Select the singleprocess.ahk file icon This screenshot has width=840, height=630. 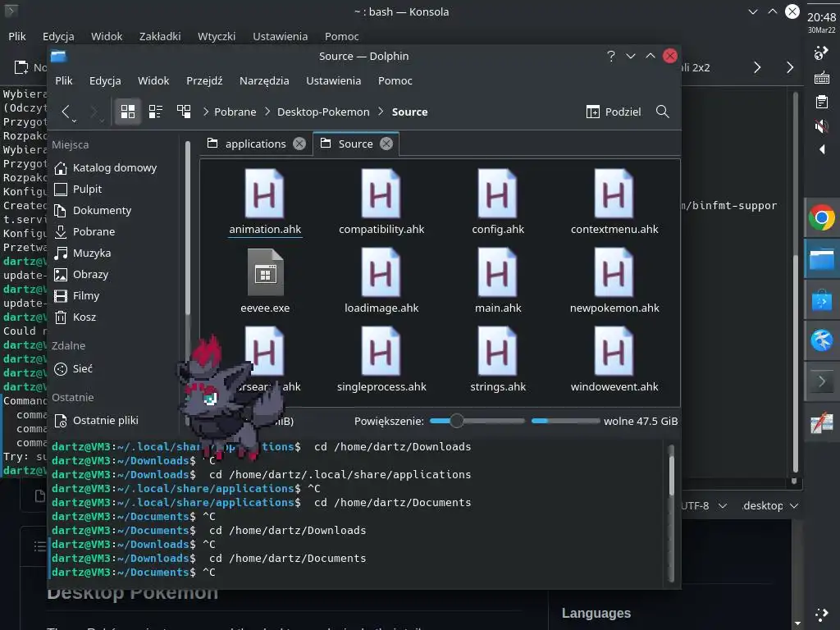(381, 351)
